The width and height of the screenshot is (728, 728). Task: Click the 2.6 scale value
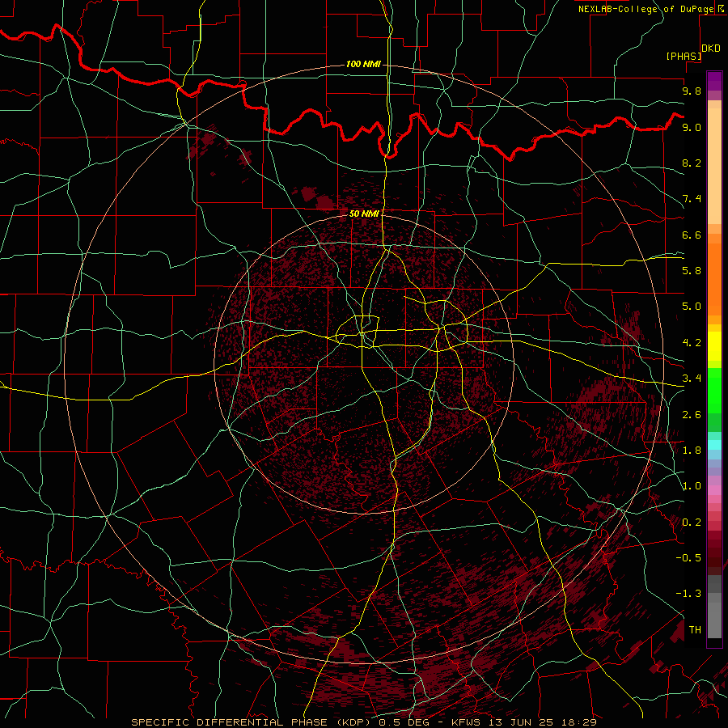(692, 414)
